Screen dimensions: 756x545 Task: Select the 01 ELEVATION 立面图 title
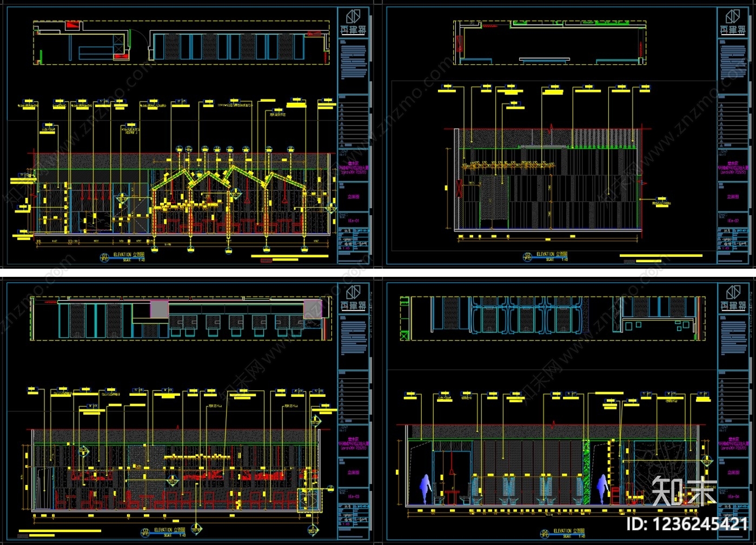click(x=123, y=257)
